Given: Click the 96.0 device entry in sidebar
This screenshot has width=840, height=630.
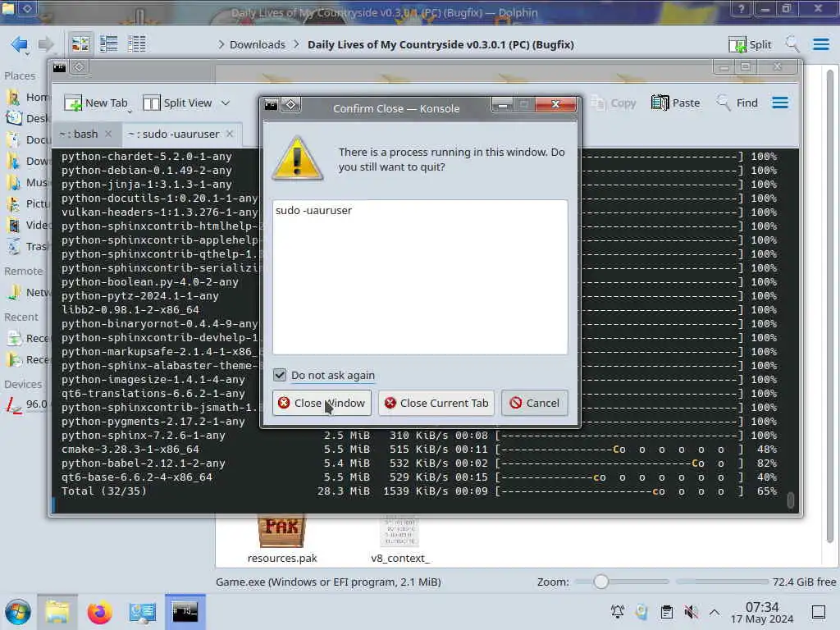Looking at the screenshot, I should pyautogui.click(x=27, y=405).
